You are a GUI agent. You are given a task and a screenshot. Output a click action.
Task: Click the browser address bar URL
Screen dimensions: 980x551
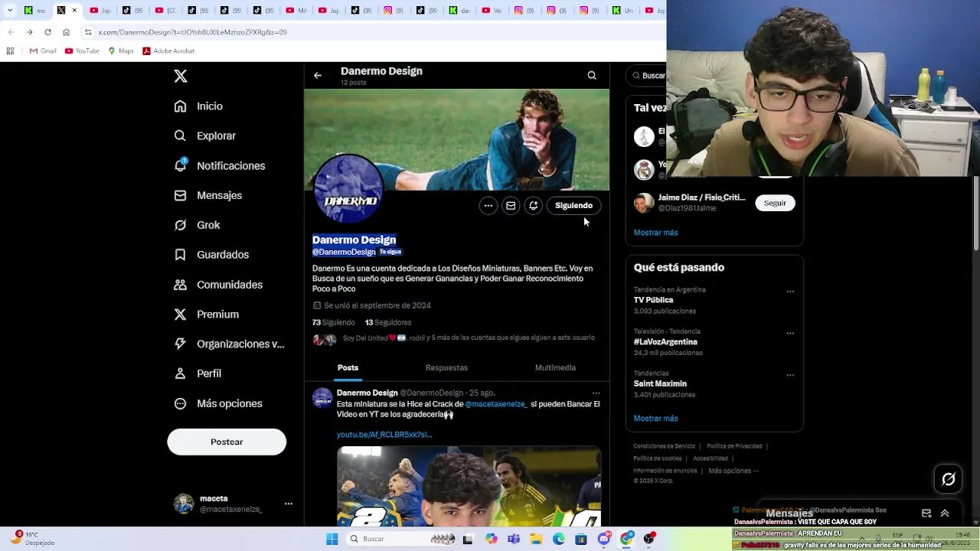click(x=192, y=32)
